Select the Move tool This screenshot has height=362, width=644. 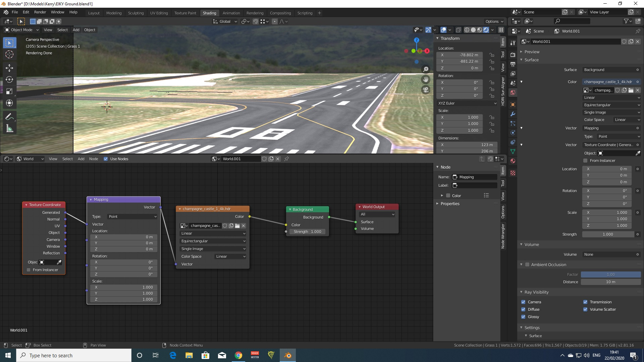9,68
